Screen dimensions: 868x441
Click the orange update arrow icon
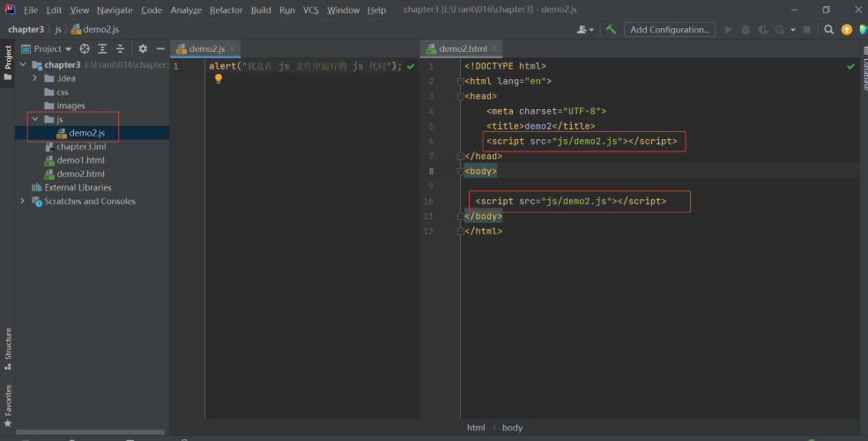click(x=847, y=29)
